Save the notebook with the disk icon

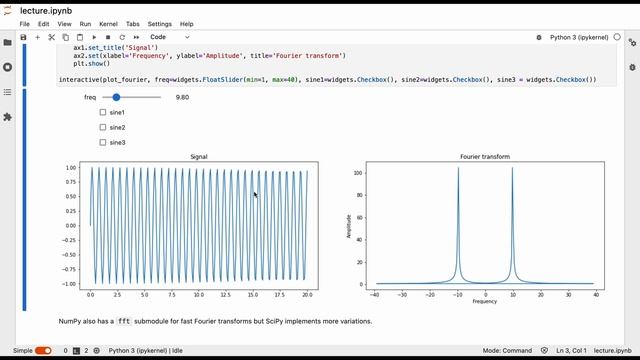tap(23, 37)
